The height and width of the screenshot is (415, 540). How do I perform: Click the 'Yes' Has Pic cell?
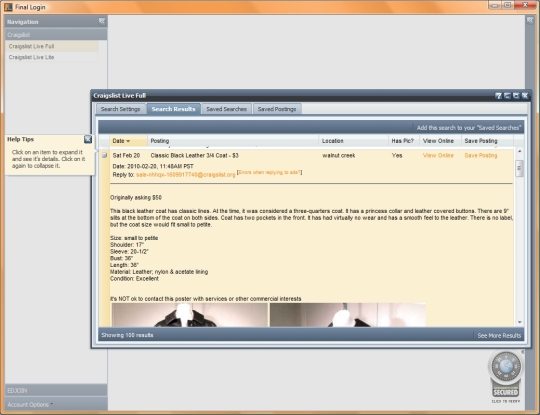[x=397, y=156]
